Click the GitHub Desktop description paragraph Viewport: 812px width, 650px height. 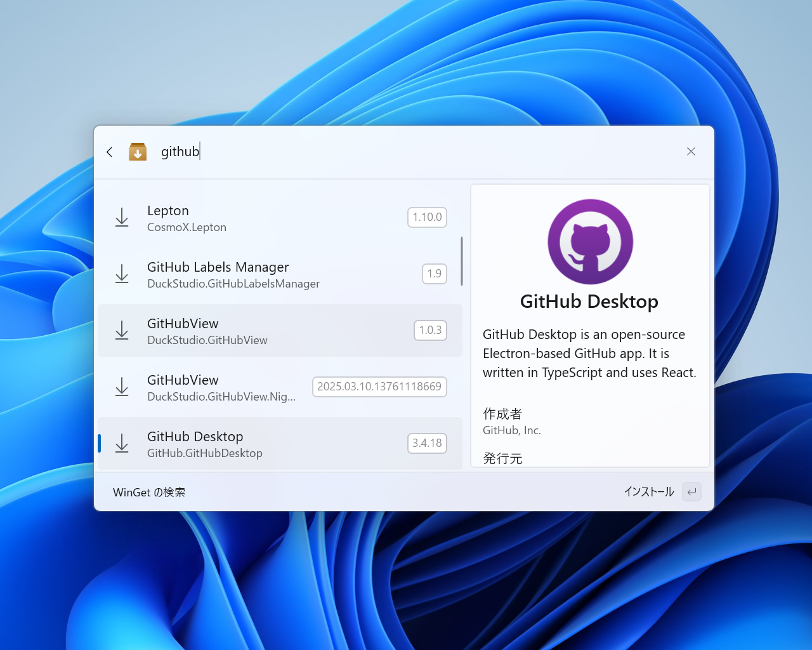point(589,354)
